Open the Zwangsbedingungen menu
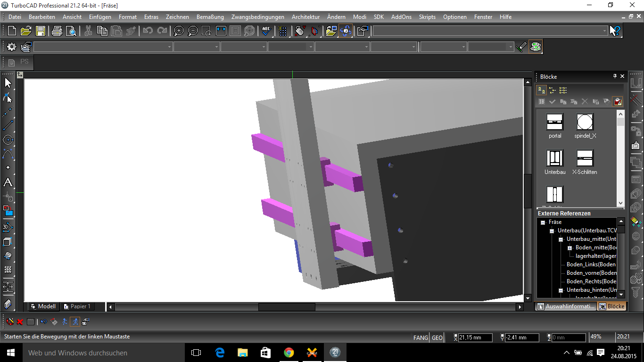Screen dimensions: 644x362 click(258, 17)
